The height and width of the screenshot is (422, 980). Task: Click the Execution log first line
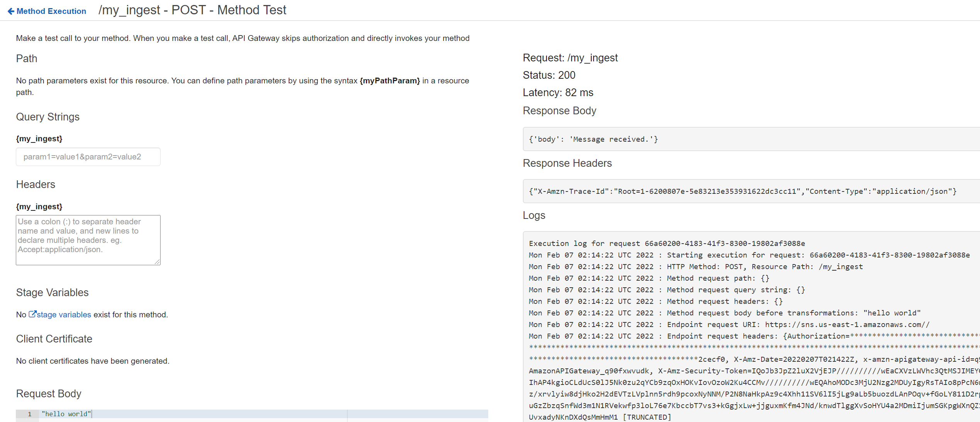point(667,243)
